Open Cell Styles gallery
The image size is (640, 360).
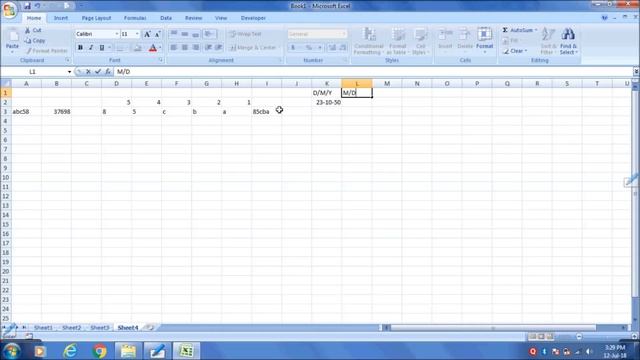coord(420,41)
